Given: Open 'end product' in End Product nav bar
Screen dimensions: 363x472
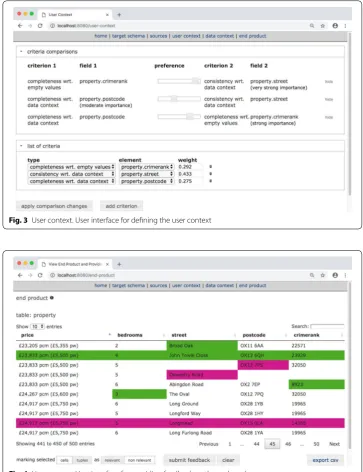Looking at the screenshot, I should pos(252,285).
